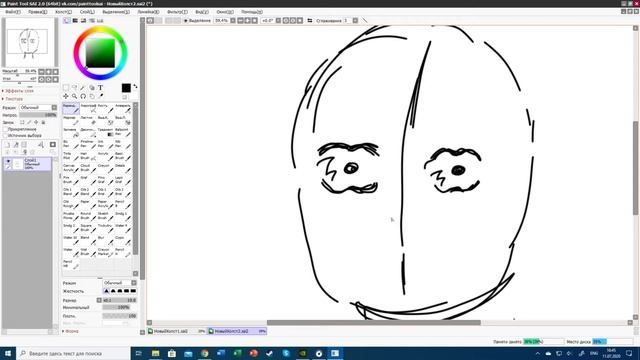Click navigator reset zoom button

pyautogui.click(x=56, y=71)
